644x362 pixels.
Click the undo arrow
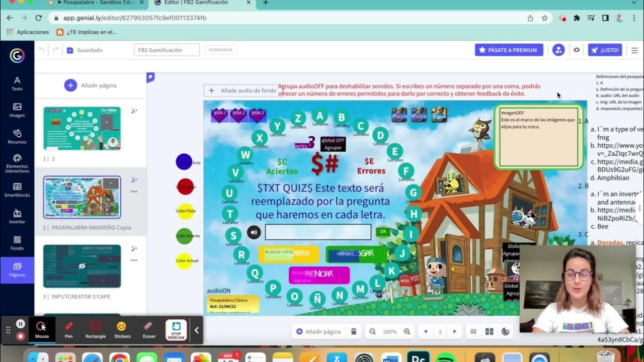coord(42,50)
